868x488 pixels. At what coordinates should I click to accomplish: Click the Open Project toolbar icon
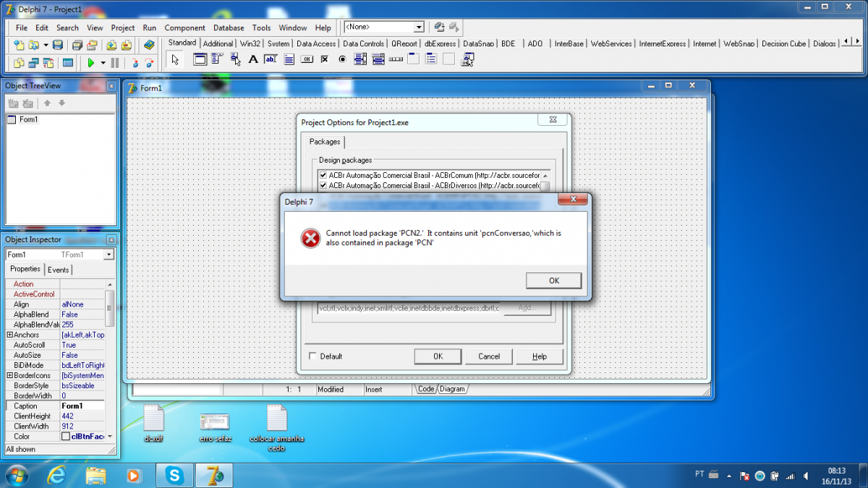click(92, 45)
